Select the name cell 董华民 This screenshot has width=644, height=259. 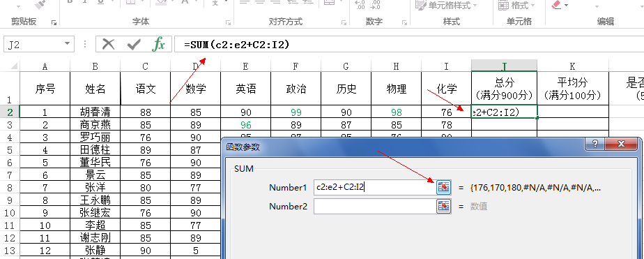pyautogui.click(x=95, y=163)
